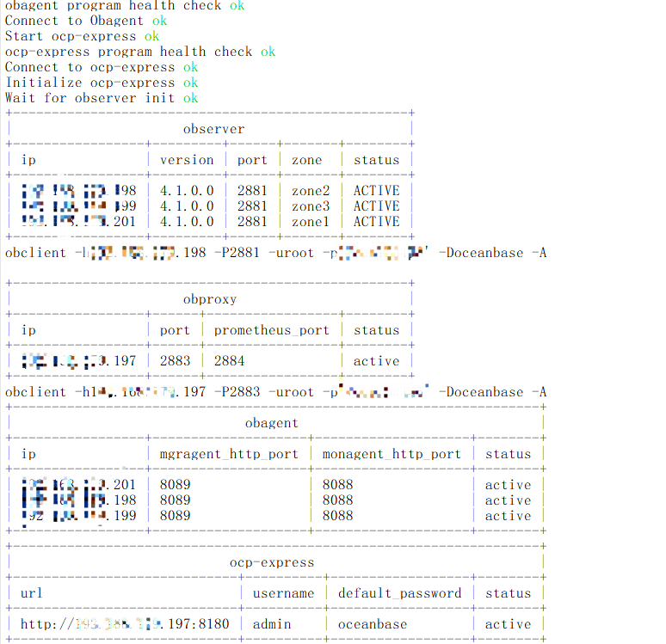Viewport: 666px width, 644px height.
Task: Click 'ACTIVE' status in the zone3 row
Action: tap(376, 206)
